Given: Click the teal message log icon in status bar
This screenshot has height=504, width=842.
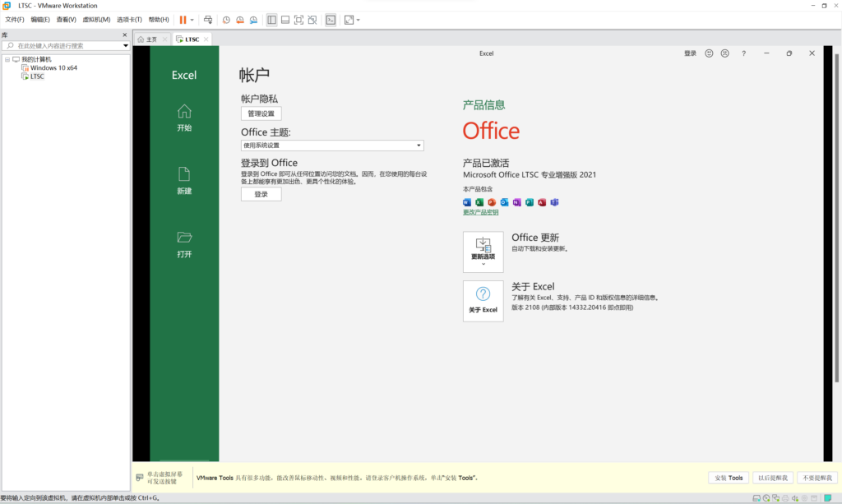Looking at the screenshot, I should [828, 498].
